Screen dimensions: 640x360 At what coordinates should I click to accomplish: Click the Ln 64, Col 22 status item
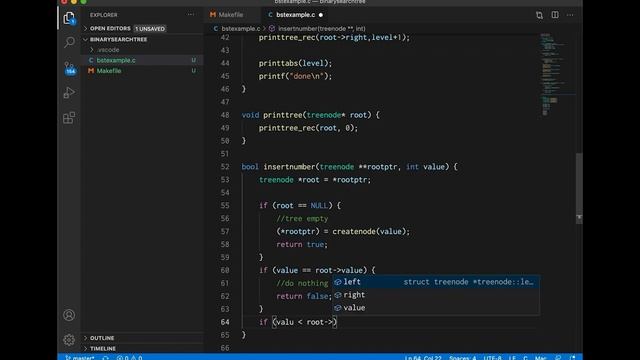[423, 358]
